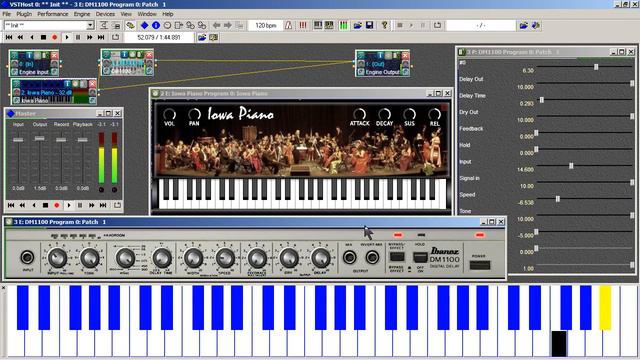Remove the Engine Output module with red X

405,56
